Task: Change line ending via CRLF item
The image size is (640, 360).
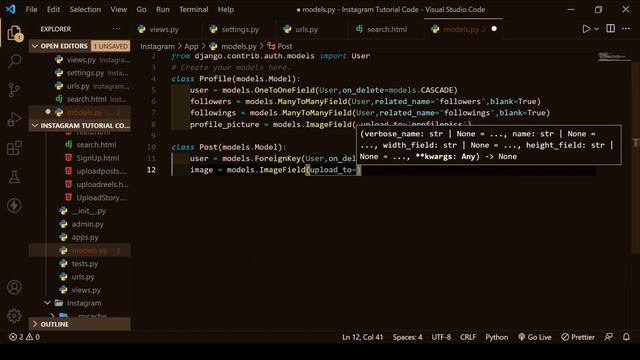Action: [468, 337]
